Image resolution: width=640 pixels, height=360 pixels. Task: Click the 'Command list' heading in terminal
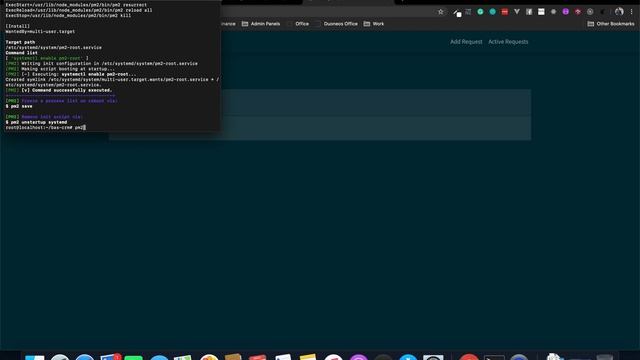point(22,53)
